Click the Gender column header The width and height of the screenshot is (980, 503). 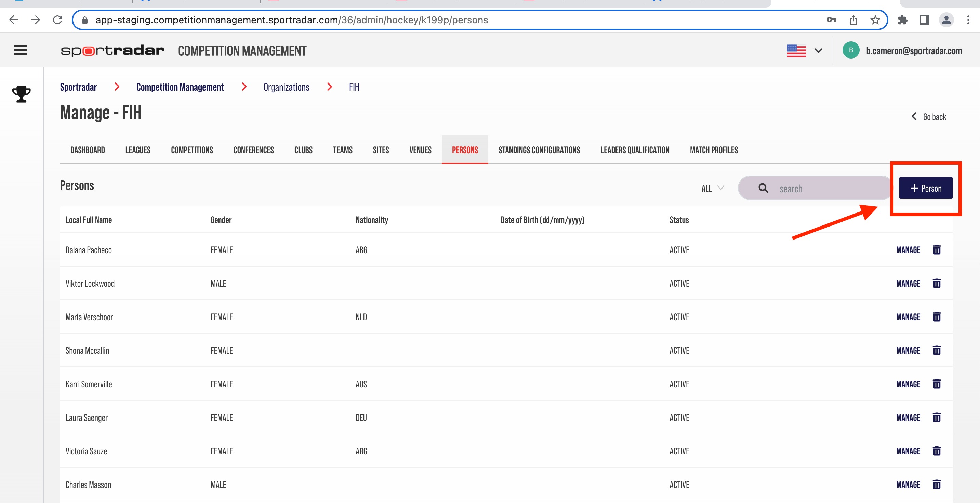[221, 220]
